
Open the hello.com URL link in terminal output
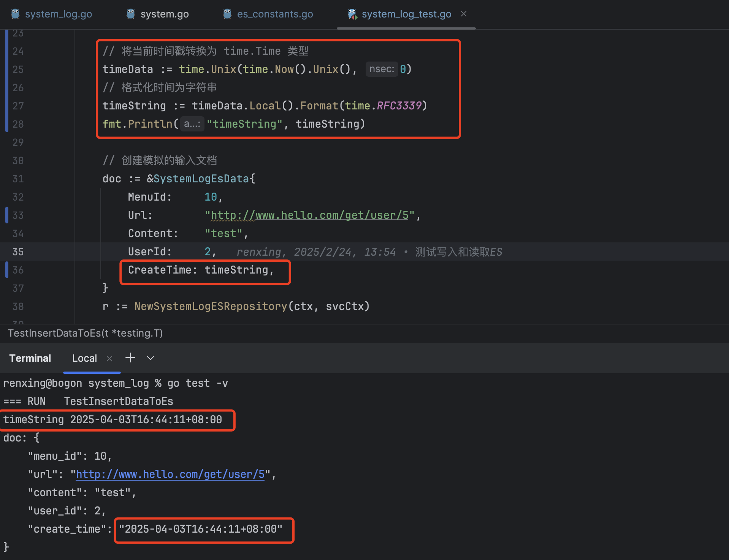170,475
